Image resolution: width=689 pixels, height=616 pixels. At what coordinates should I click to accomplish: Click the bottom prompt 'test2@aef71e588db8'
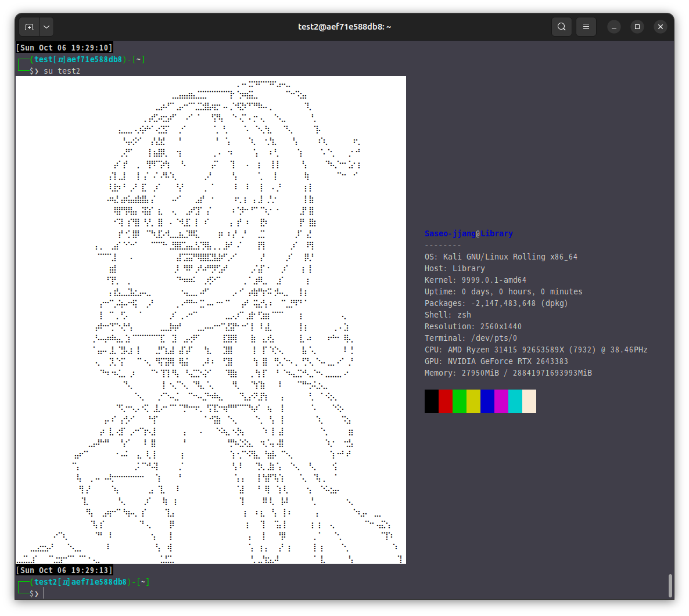[80, 582]
